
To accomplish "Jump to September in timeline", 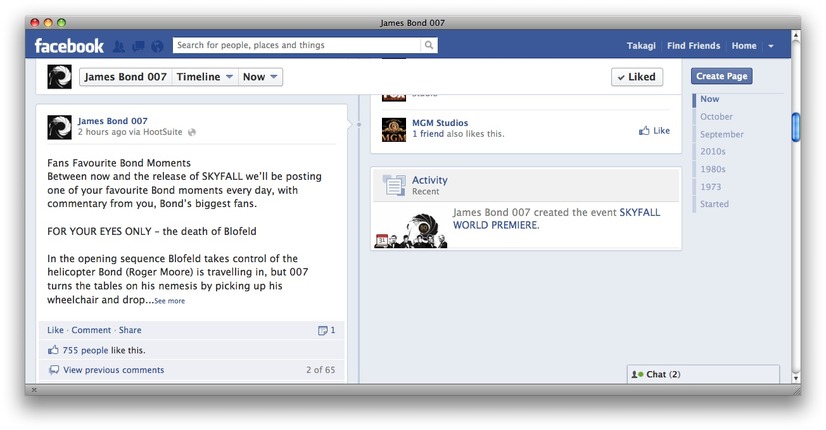I will click(722, 134).
